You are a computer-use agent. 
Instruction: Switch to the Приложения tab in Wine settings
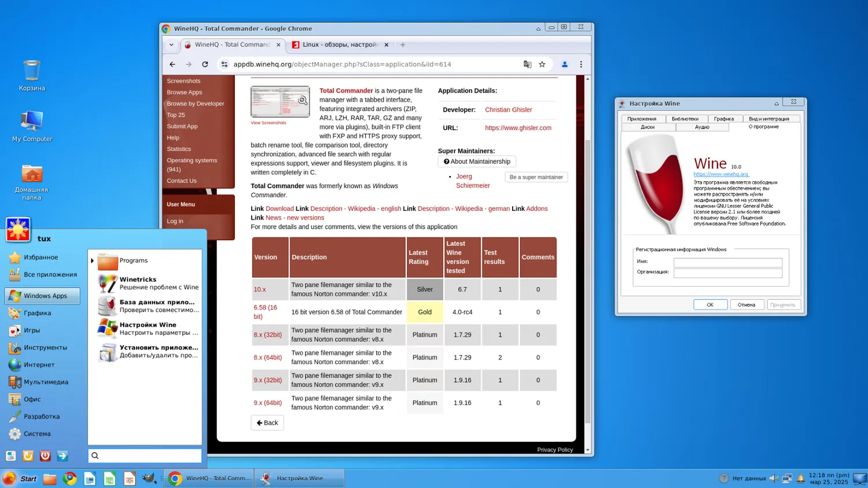(642, 119)
